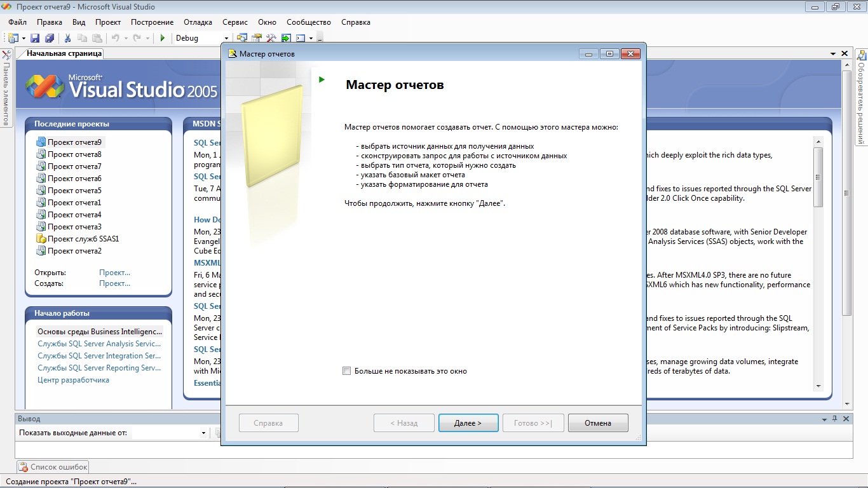Click the Далее > button
The width and height of the screenshot is (868, 488).
pyautogui.click(x=468, y=423)
